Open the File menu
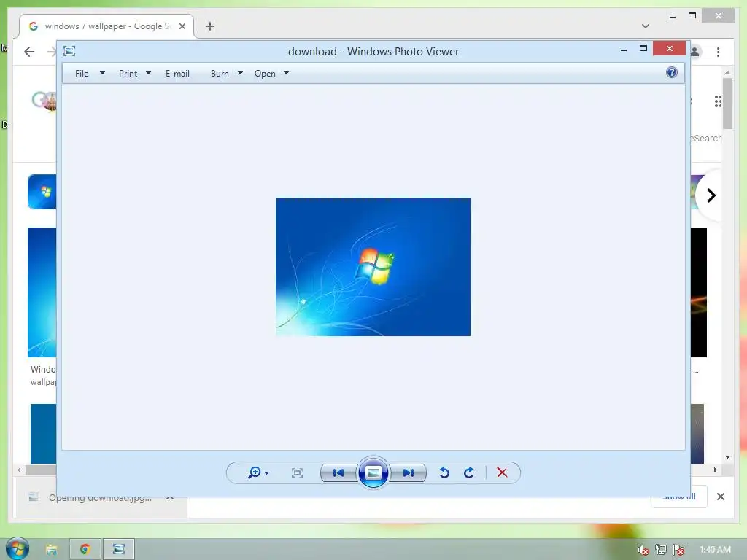This screenshot has height=560, width=747. [x=82, y=74]
